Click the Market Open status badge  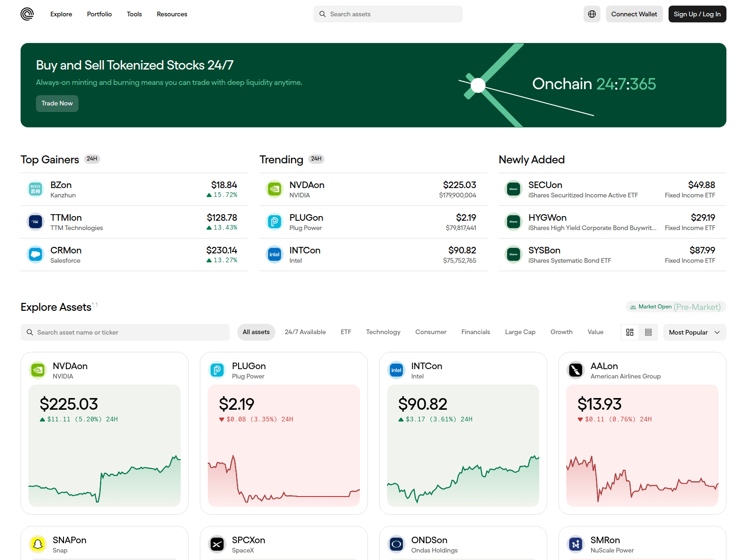tap(676, 307)
